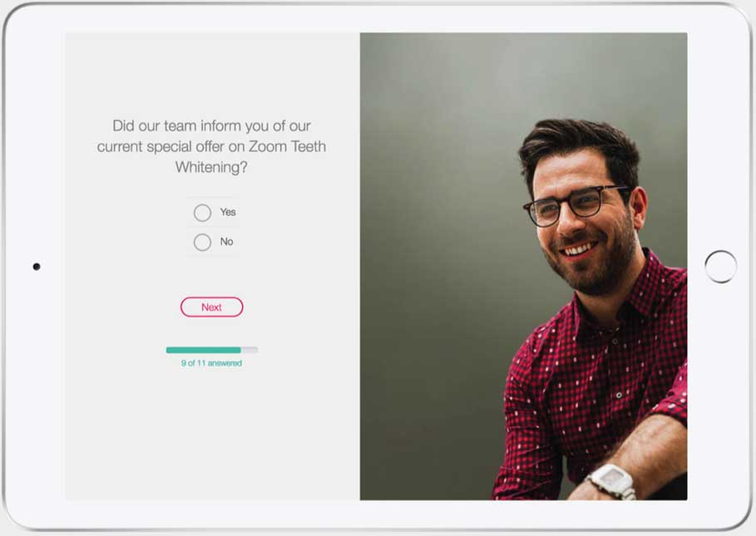Click the gray unfilled end of progress bar
Viewport: 756px width, 536px height.
click(x=250, y=350)
